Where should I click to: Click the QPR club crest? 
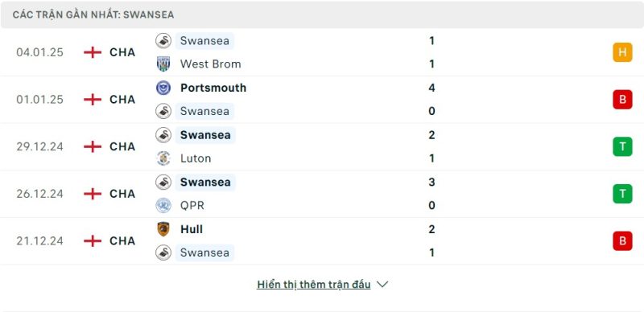tap(163, 205)
